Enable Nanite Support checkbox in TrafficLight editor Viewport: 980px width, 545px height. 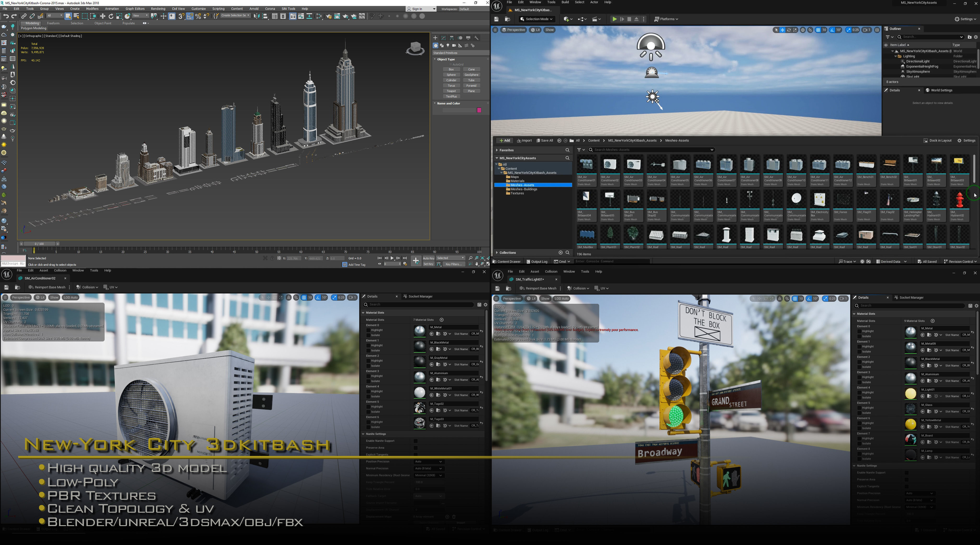pyautogui.click(x=907, y=473)
